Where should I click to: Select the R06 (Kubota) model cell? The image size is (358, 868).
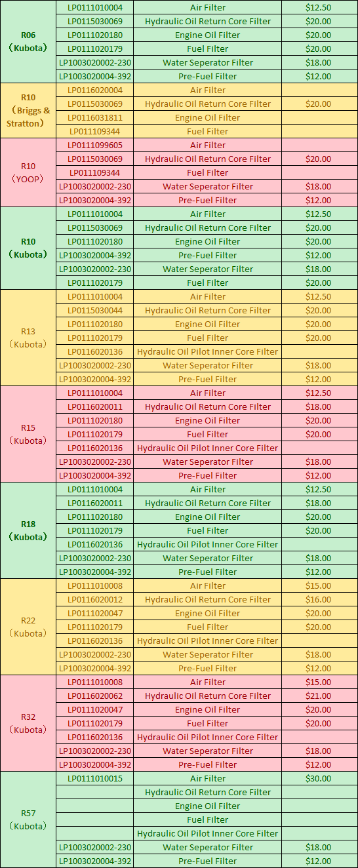click(28, 41)
